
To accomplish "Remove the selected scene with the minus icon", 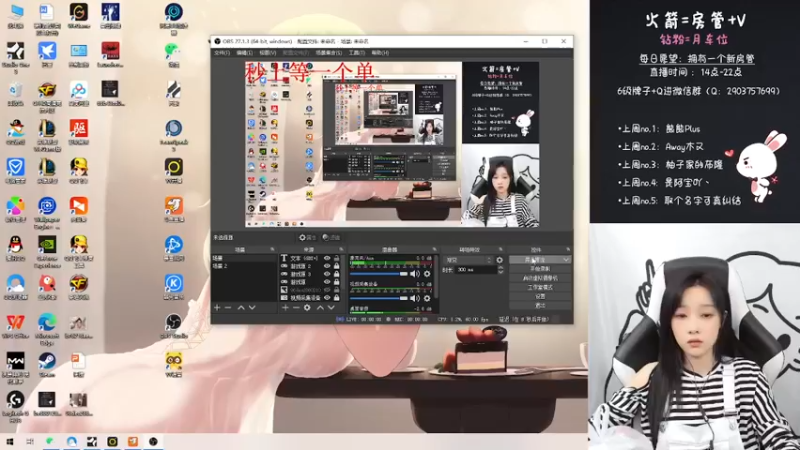I will [228, 308].
